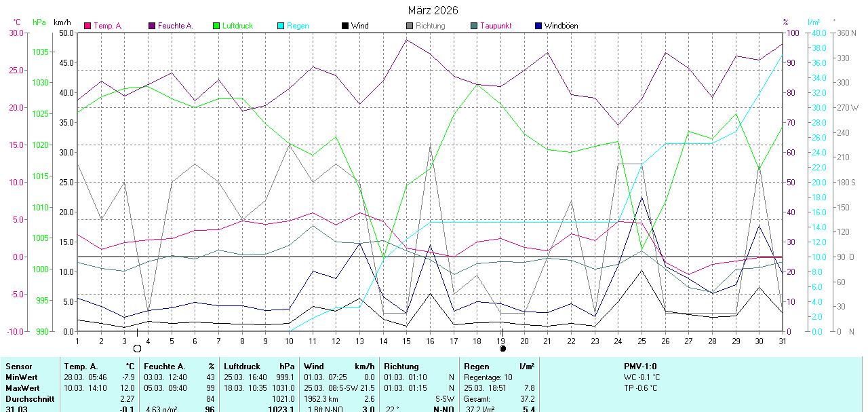868x412 pixels.
Task: Select the Windböen legend label
Action: pos(561,26)
